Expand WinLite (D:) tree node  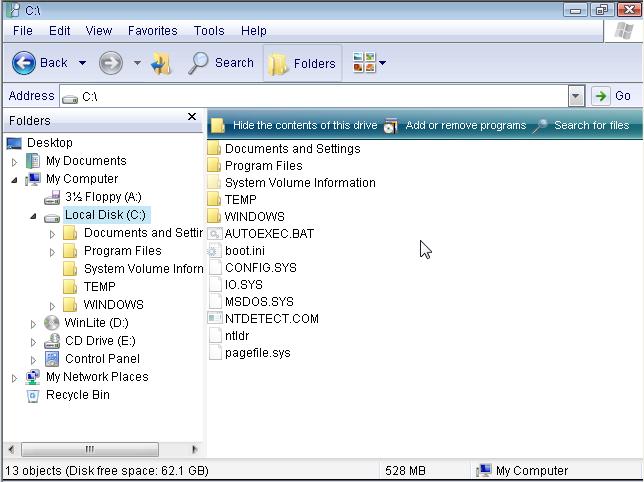pyautogui.click(x=33, y=324)
